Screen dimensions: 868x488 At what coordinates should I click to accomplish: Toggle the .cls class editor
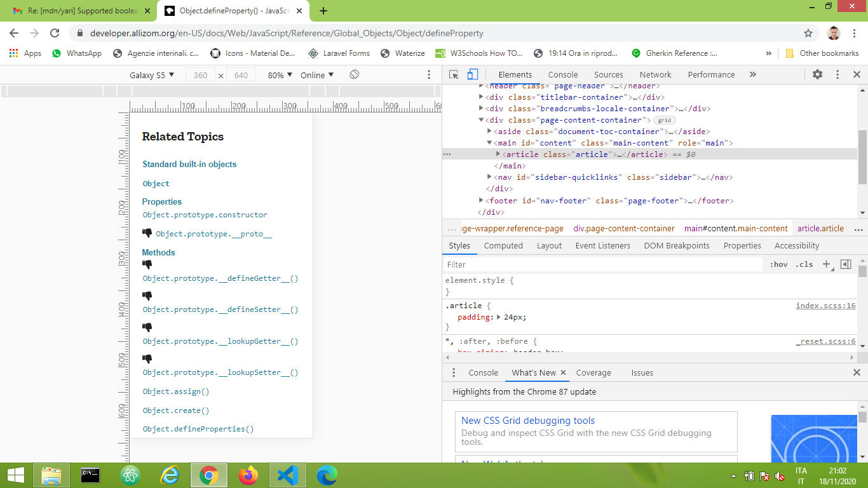pyautogui.click(x=805, y=264)
